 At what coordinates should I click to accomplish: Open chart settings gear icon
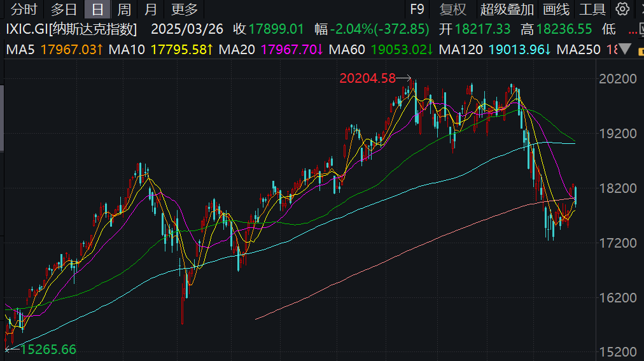(622, 9)
